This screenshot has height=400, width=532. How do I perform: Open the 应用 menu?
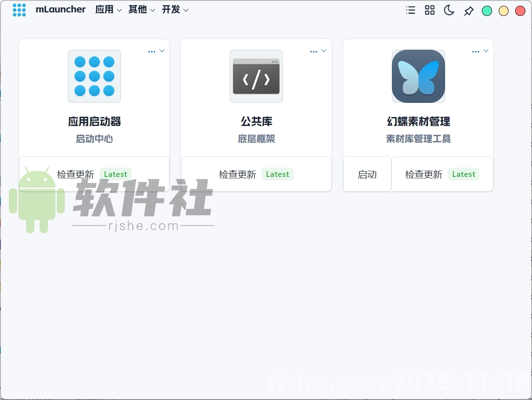coord(105,9)
